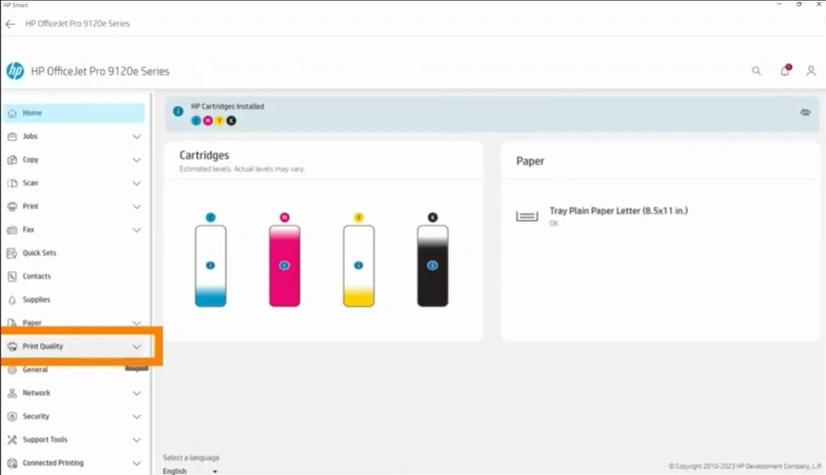Image resolution: width=826 pixels, height=475 pixels.
Task: Open notifications via the bell icon
Action: pyautogui.click(x=785, y=71)
